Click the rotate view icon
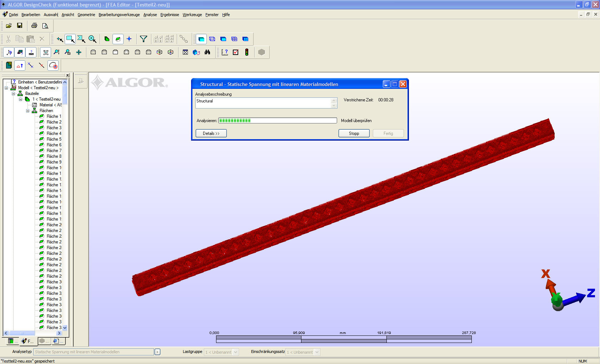The image size is (600, 364). click(x=46, y=52)
